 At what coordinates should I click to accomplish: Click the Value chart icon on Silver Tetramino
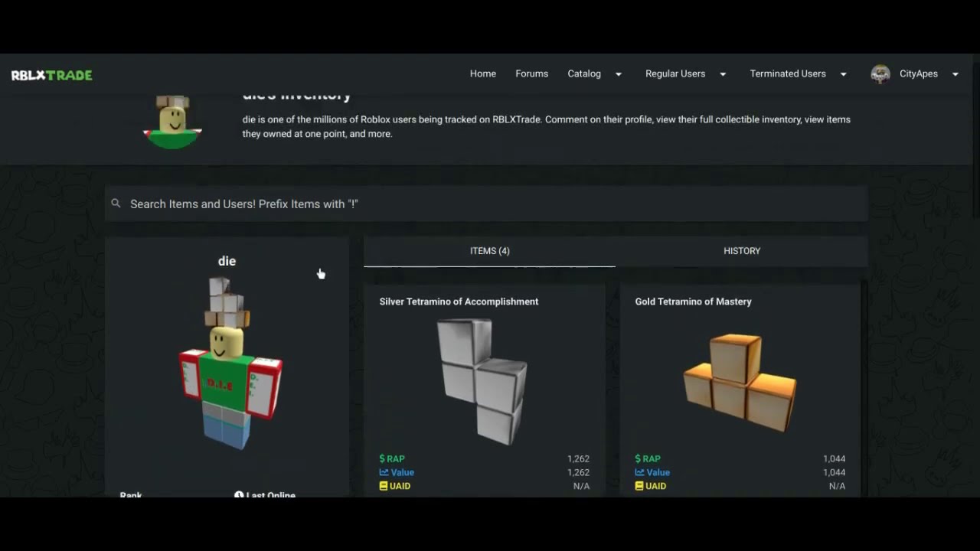pos(384,473)
